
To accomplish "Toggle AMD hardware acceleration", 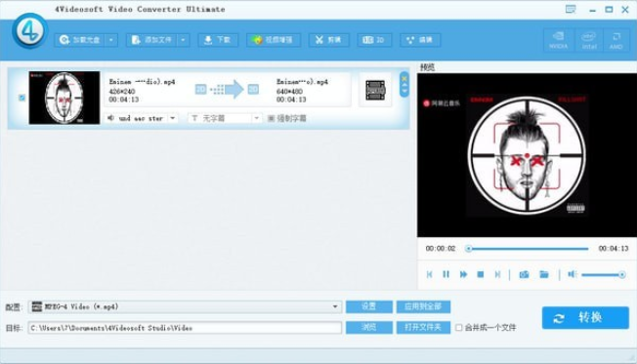I will [616, 40].
